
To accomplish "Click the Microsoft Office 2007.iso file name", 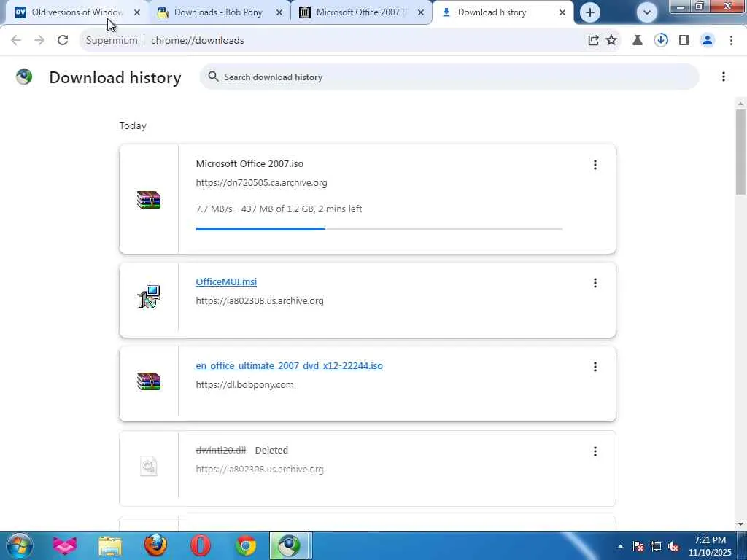I will pos(249,164).
